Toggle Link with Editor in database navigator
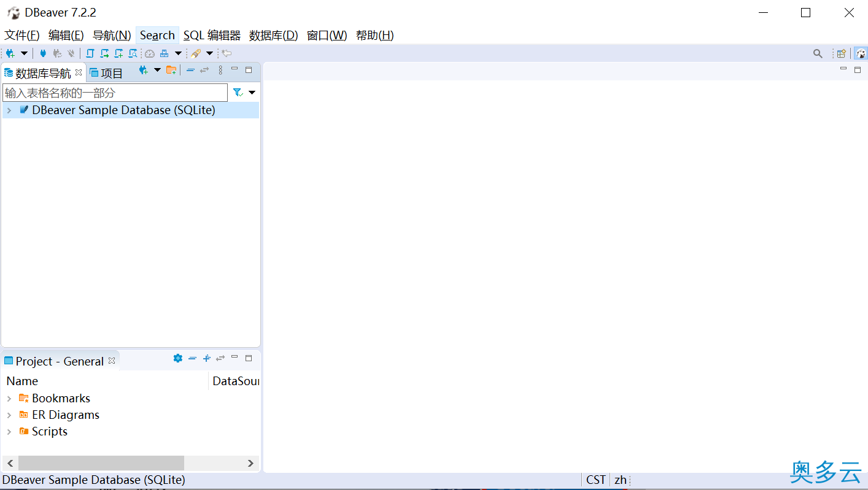The image size is (868, 490). coord(204,71)
